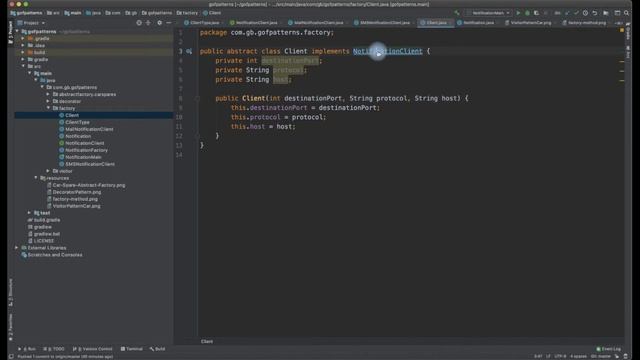
Task: Click the inspection warning marker at top of scrollbar
Action: 622,30
